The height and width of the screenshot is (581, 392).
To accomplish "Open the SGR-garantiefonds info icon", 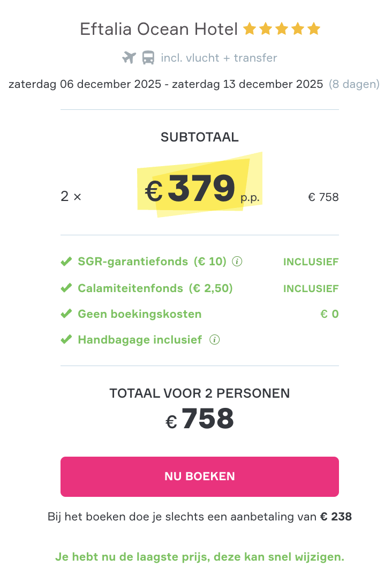I will tap(237, 262).
